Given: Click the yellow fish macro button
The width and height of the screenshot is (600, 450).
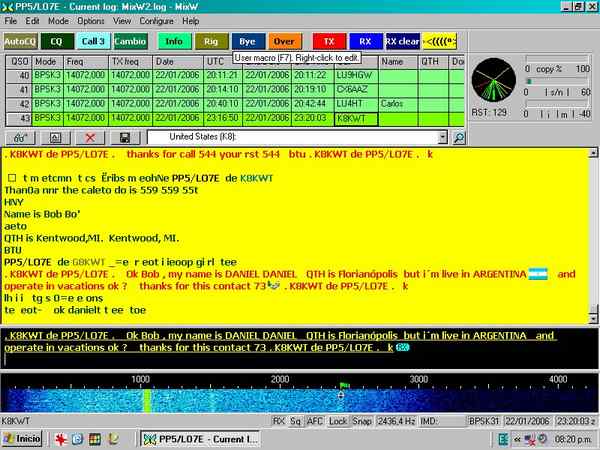Looking at the screenshot, I should coord(440,41).
